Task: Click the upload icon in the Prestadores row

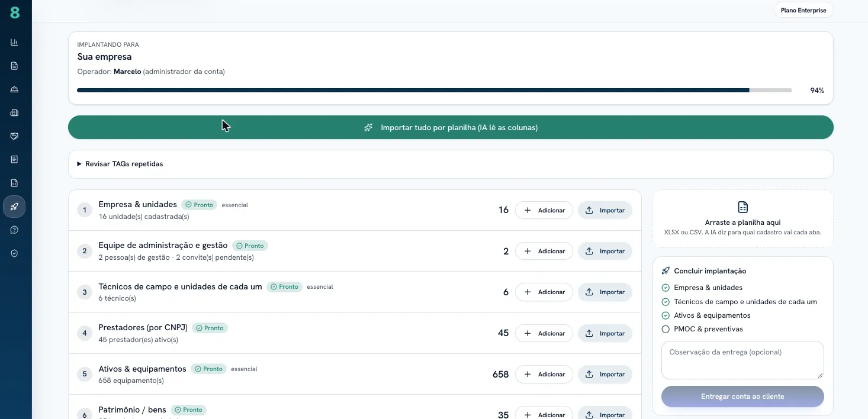Action: coord(589,333)
